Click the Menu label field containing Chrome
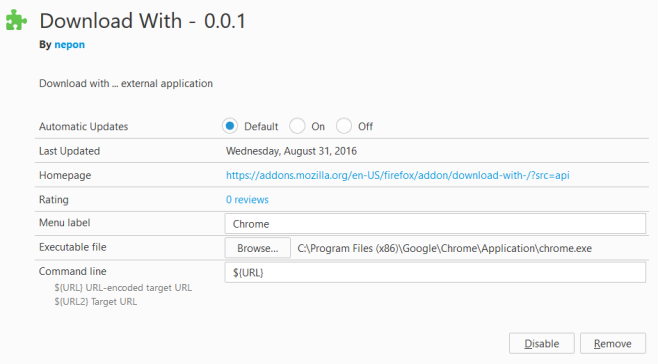The image size is (658, 364). [435, 224]
